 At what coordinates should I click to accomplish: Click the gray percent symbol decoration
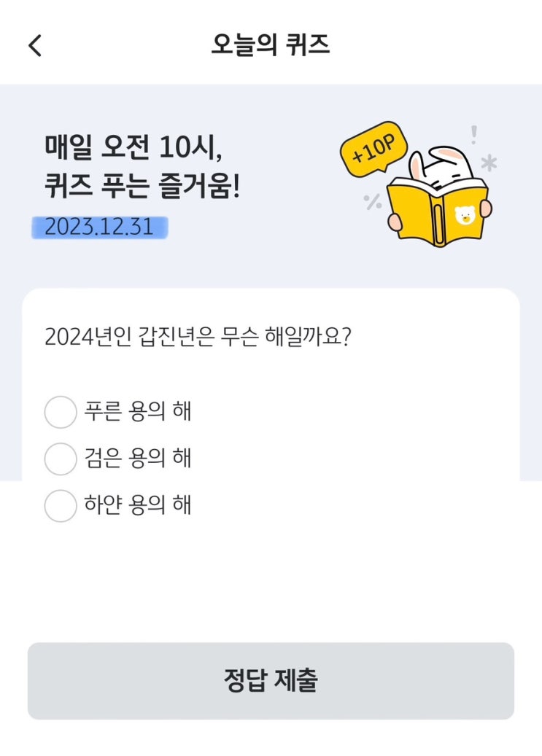coord(373,202)
